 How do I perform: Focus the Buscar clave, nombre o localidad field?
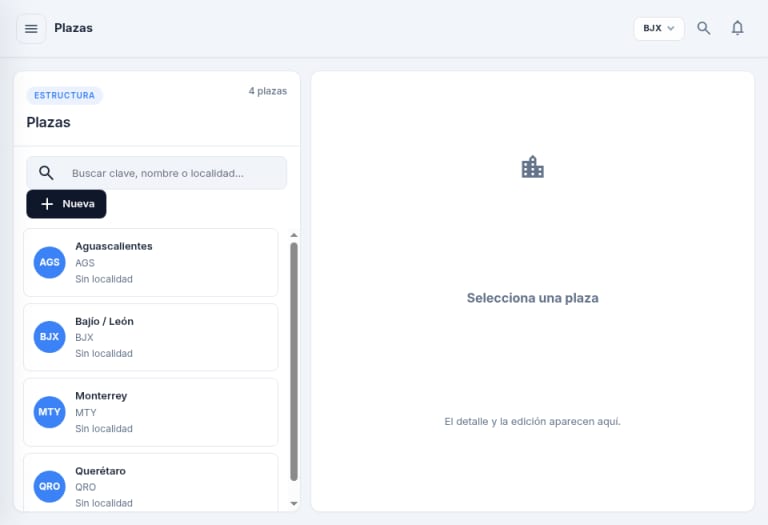156,173
